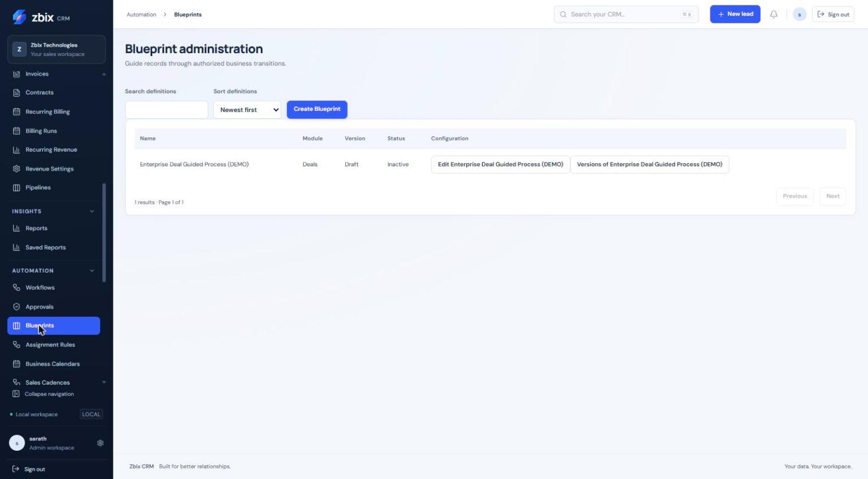Screen dimensions: 868x479
Task: Focus the Search definitions input field
Action: 166,110
